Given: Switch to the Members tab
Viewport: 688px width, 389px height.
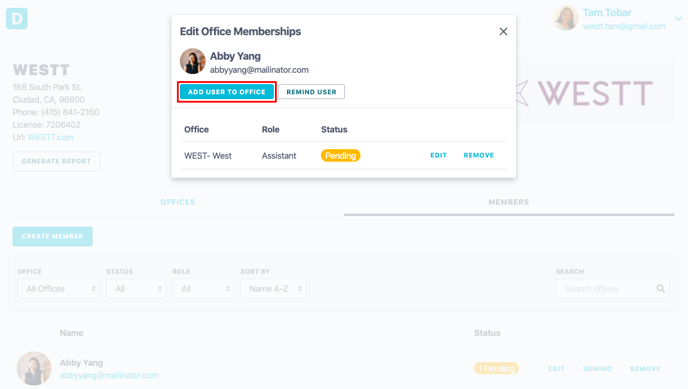Looking at the screenshot, I should pos(509,202).
